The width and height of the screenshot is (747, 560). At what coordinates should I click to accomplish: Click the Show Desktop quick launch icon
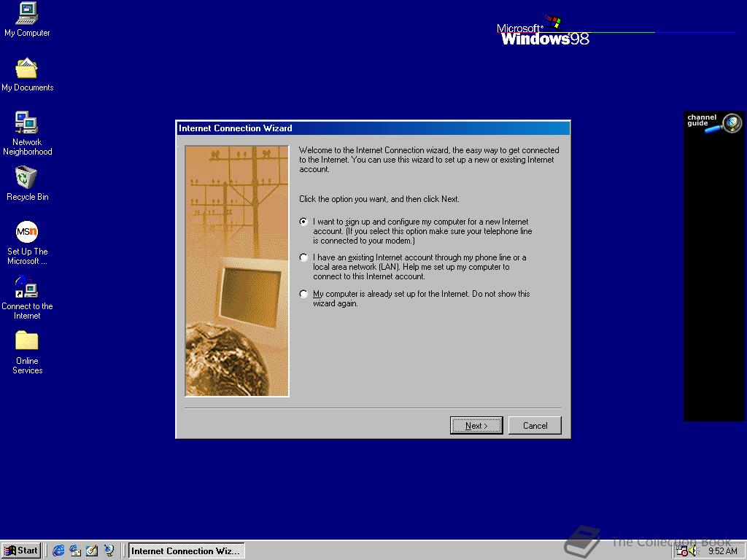92,551
